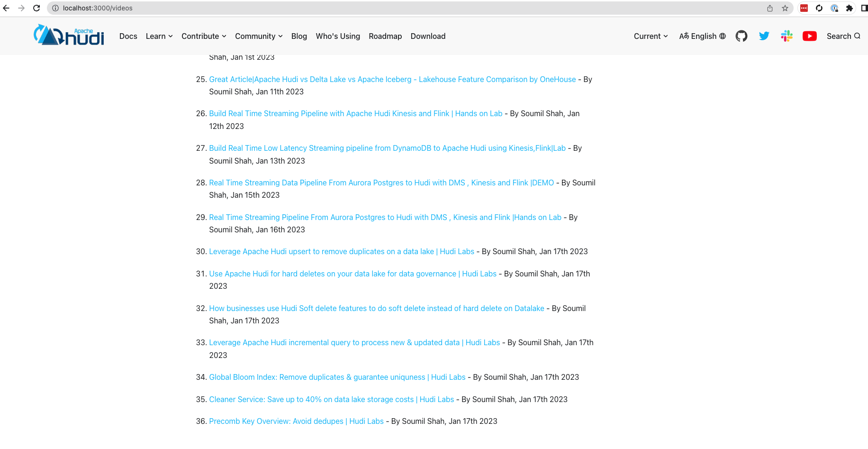Expand the Contribute dropdown menu

tap(204, 36)
